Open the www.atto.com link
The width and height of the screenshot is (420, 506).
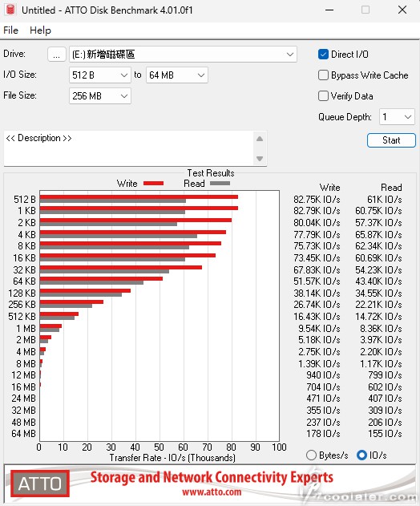click(212, 492)
